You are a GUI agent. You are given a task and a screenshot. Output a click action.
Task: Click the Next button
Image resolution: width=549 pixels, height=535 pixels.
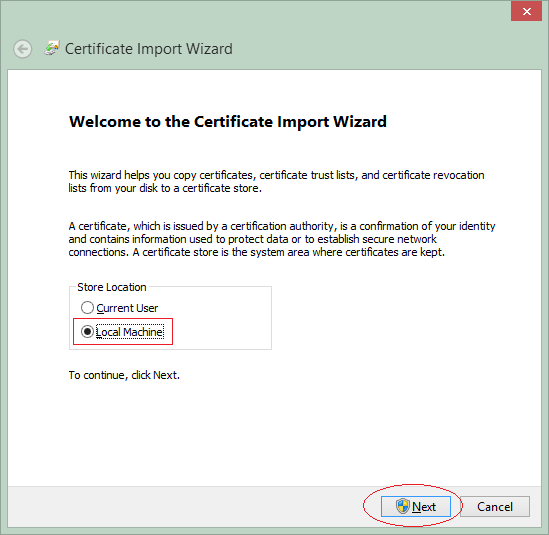pyautogui.click(x=416, y=506)
